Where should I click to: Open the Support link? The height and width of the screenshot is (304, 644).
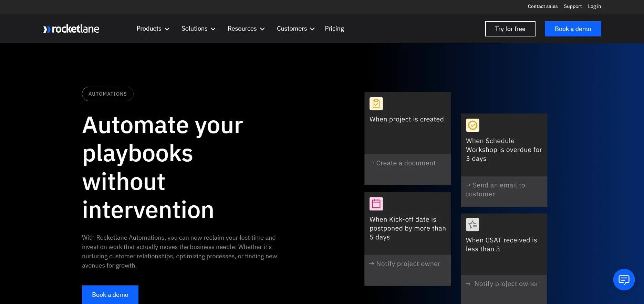(572, 7)
